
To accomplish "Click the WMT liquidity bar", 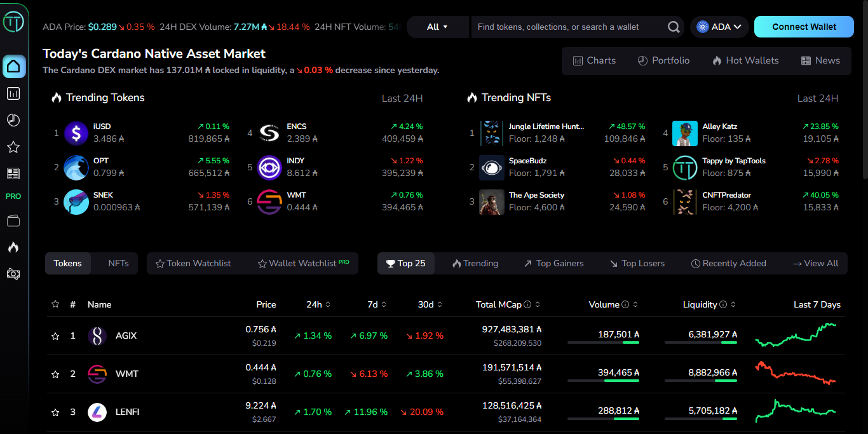I will pyautogui.click(x=701, y=381).
